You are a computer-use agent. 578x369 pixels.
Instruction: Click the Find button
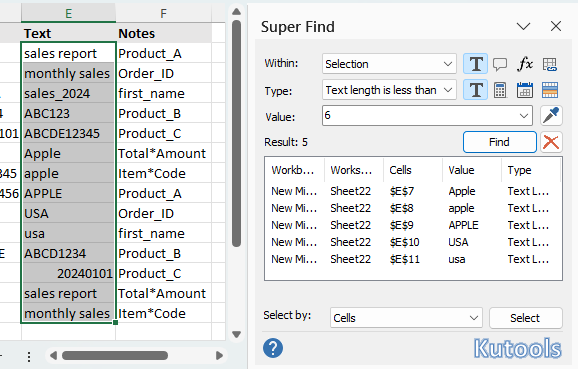point(499,142)
